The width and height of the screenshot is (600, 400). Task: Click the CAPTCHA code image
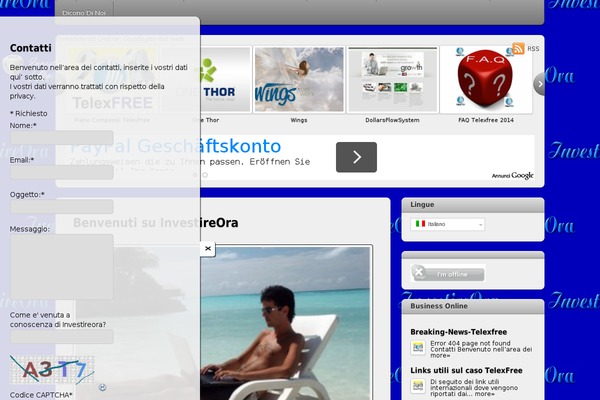point(52,370)
